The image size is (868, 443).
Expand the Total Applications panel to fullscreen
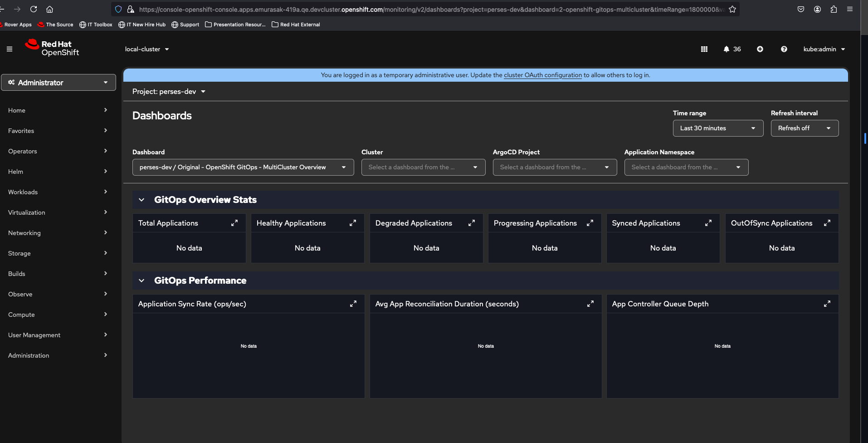pyautogui.click(x=234, y=223)
